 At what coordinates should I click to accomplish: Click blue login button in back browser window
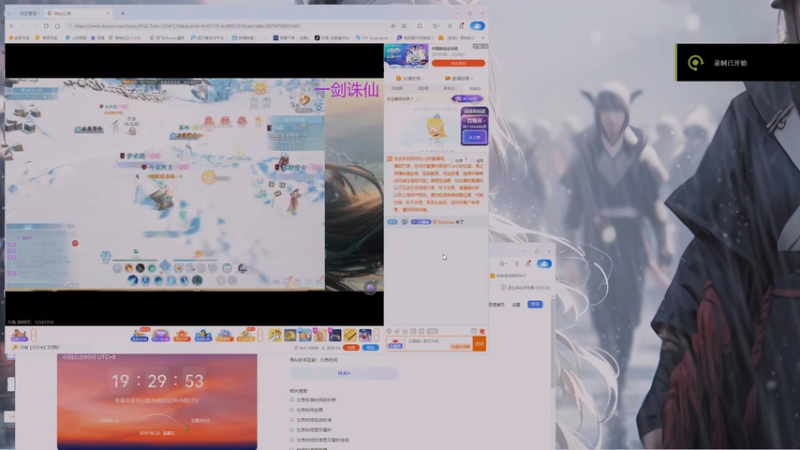535,305
